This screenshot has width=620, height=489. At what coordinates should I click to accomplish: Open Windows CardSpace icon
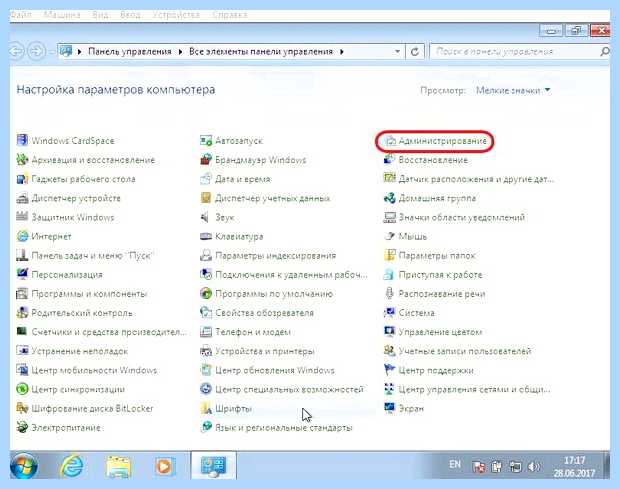pyautogui.click(x=22, y=140)
